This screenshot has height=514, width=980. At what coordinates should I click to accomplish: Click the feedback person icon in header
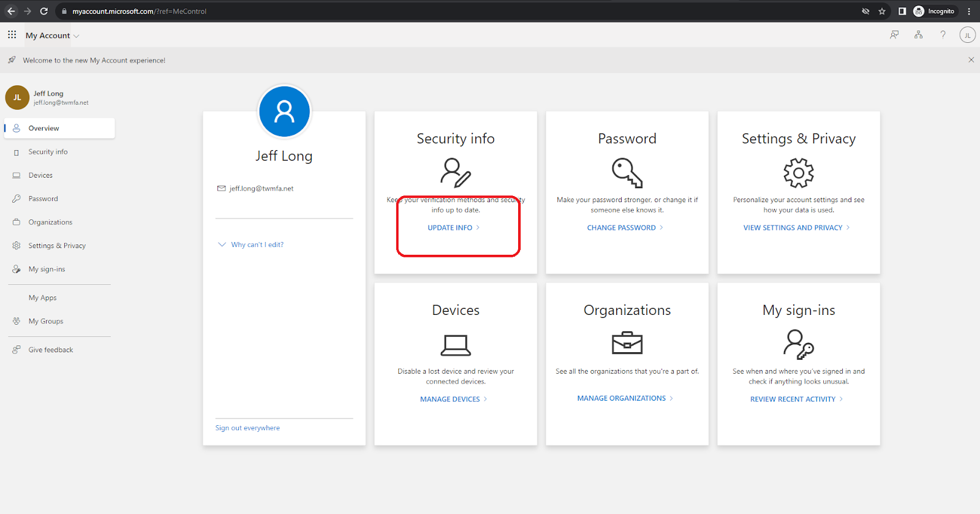[894, 35]
